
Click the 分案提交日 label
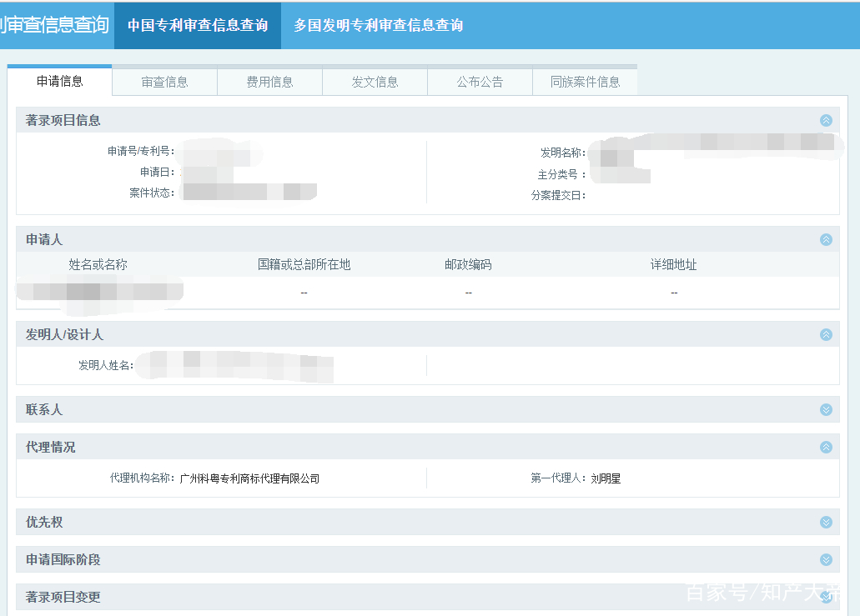(x=558, y=196)
